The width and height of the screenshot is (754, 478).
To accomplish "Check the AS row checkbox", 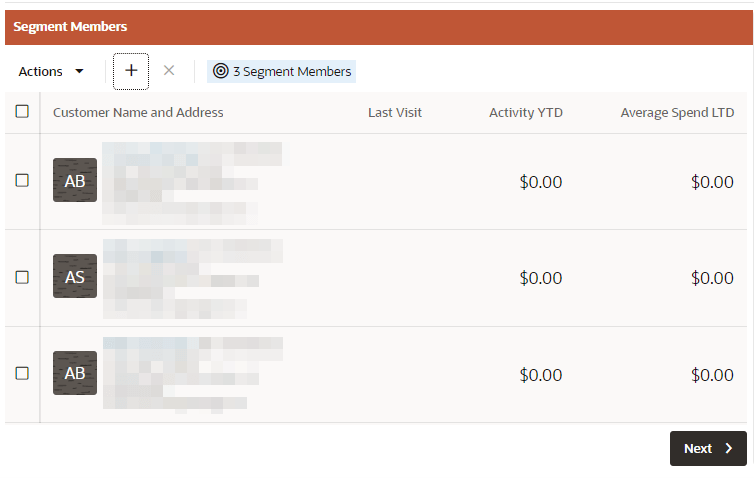I will click(x=22, y=277).
